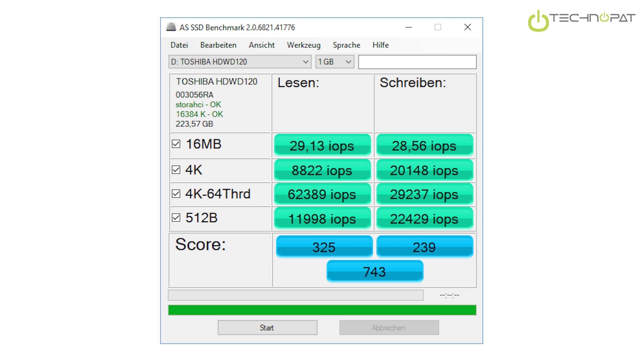The width and height of the screenshot is (644, 362).
Task: Disable the 4K-64Thrd test checkbox
Action: pyautogui.click(x=176, y=194)
